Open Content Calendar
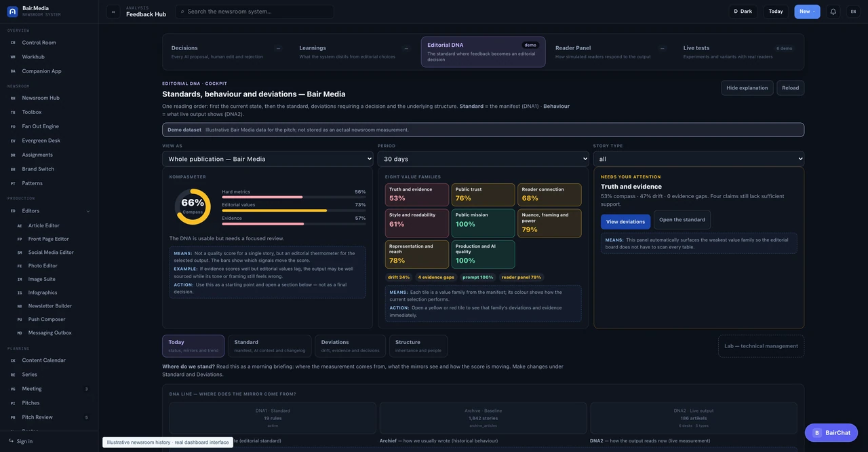This screenshot has height=452, width=868. 49,360
